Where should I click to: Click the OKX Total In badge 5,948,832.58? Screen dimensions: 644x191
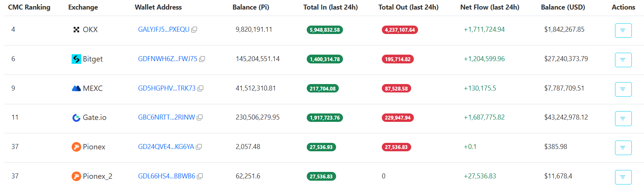[325, 30]
